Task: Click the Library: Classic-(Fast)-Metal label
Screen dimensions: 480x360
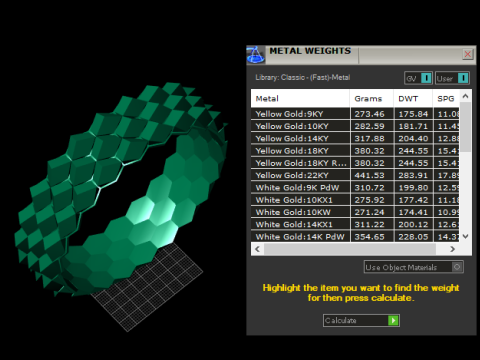Action: coord(303,77)
